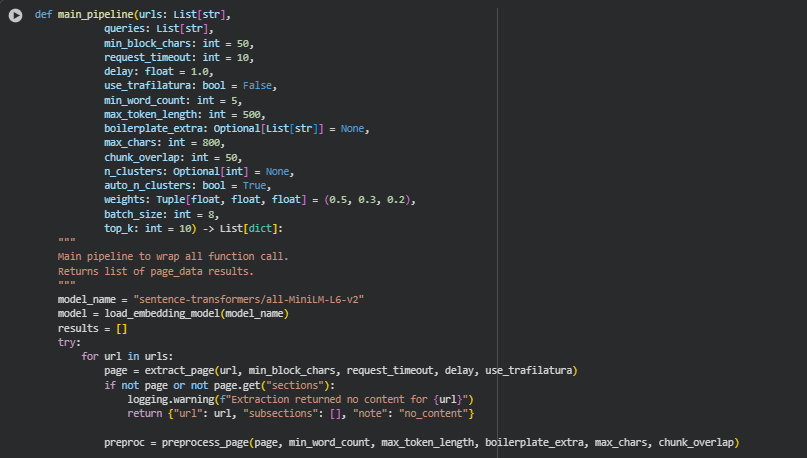807x458 pixels.
Task: Place cursor on results = [] line
Action: (x=92, y=327)
